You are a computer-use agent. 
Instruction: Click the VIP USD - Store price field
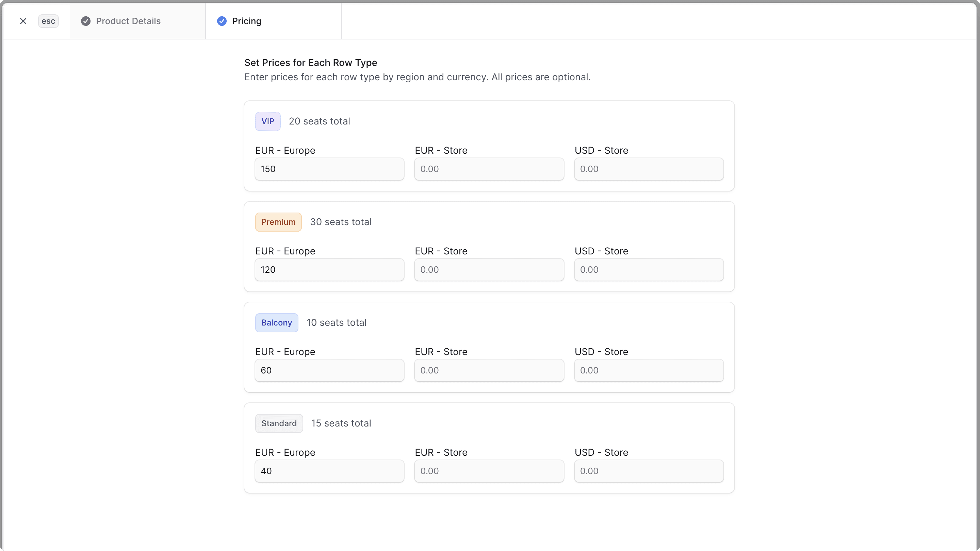(x=649, y=169)
